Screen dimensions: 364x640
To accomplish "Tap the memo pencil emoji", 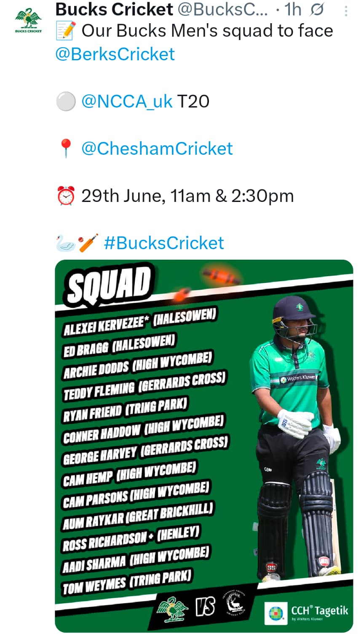I will click(x=66, y=31).
